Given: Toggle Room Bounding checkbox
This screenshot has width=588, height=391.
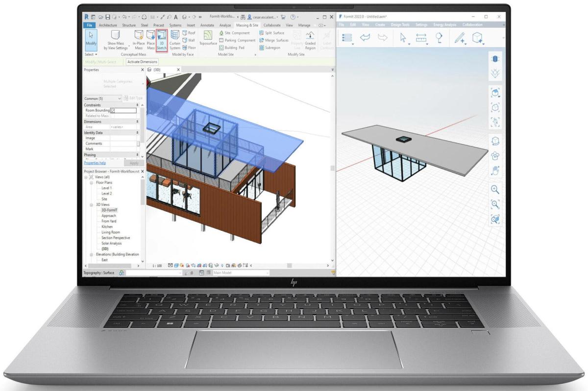Looking at the screenshot, I should point(112,110).
